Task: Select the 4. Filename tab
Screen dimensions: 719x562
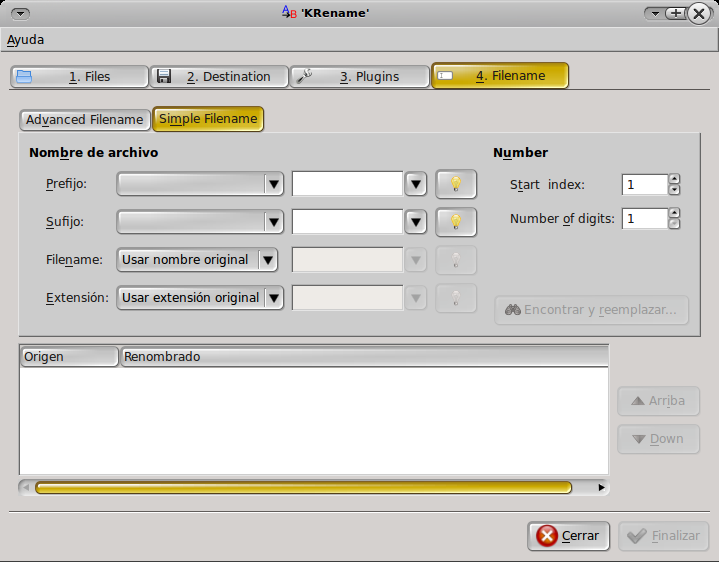Action: point(500,76)
